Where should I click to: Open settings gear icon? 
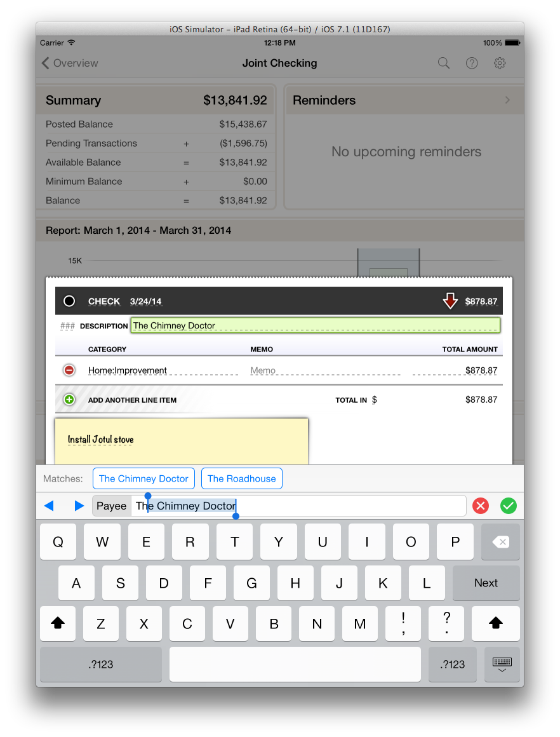click(500, 63)
